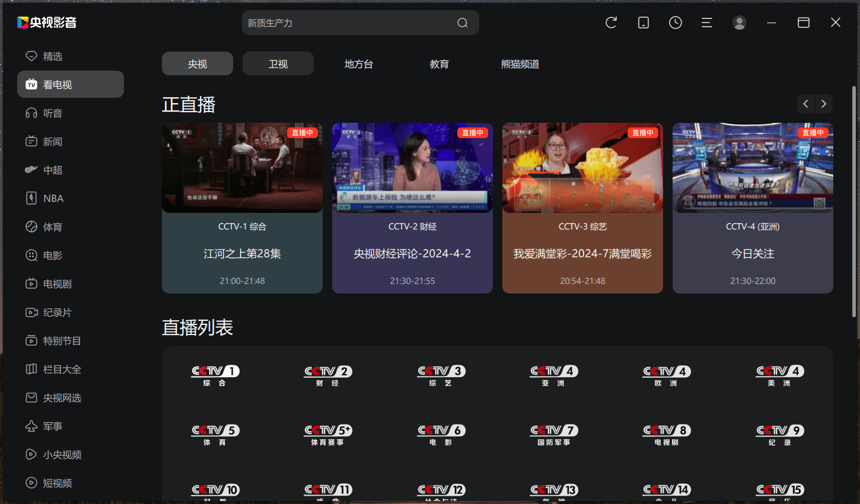Open the user profile avatar
860x504 pixels.
[x=739, y=22]
